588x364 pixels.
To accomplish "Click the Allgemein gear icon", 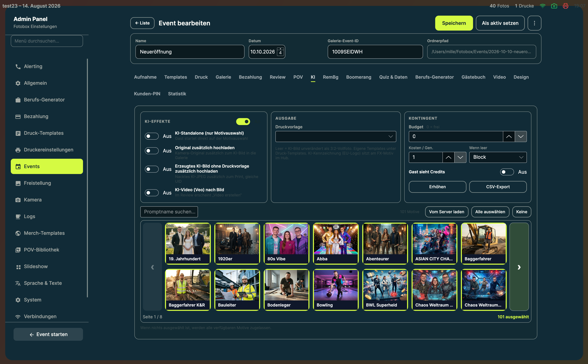I will pyautogui.click(x=18, y=83).
